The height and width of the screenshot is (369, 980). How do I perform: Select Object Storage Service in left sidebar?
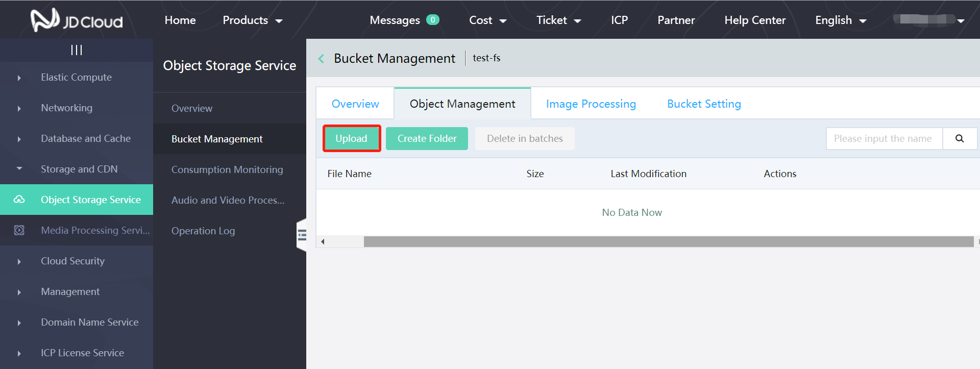[x=77, y=200]
